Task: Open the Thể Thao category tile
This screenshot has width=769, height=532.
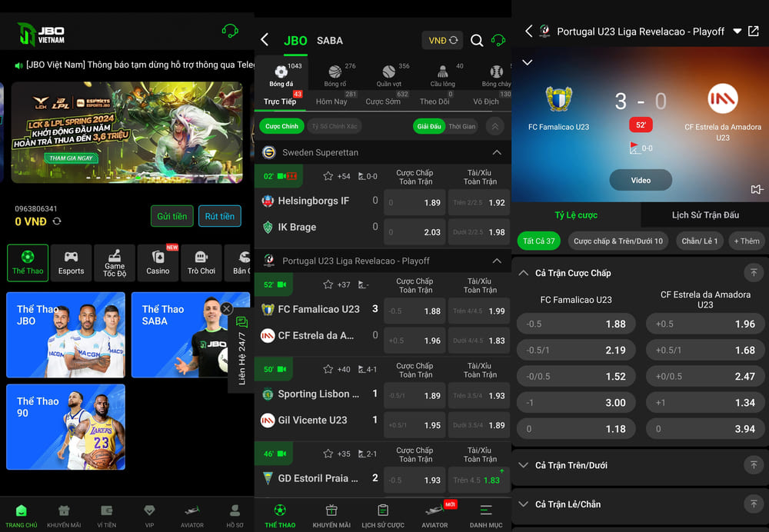Action: pyautogui.click(x=28, y=263)
